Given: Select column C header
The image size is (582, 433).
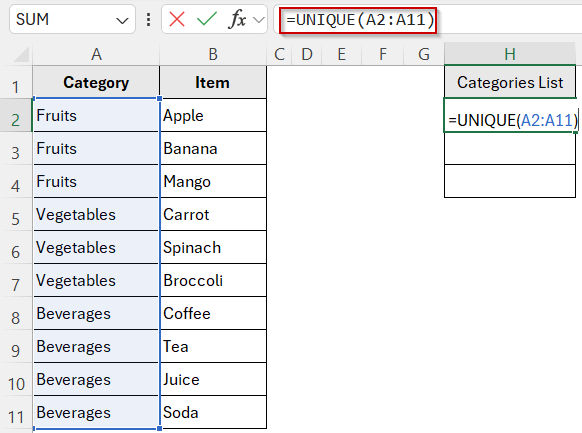Looking at the screenshot, I should [x=279, y=55].
